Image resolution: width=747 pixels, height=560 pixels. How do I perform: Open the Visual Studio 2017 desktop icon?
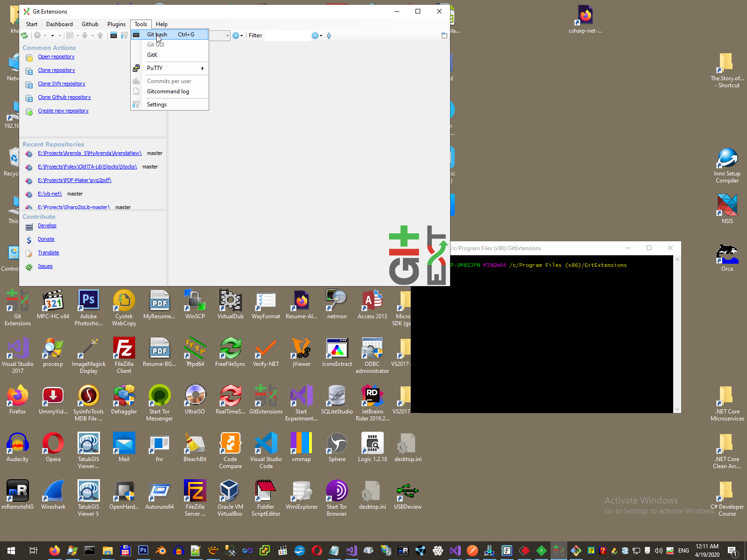coord(18,355)
